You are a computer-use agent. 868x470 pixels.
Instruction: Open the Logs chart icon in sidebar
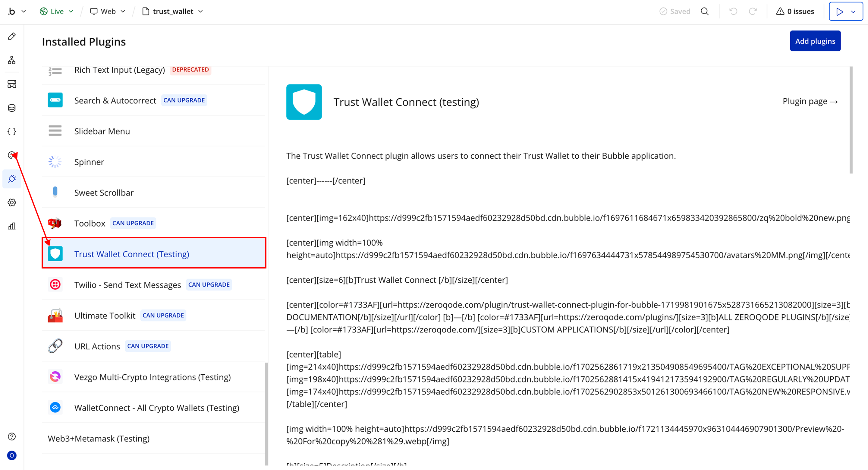(12, 226)
